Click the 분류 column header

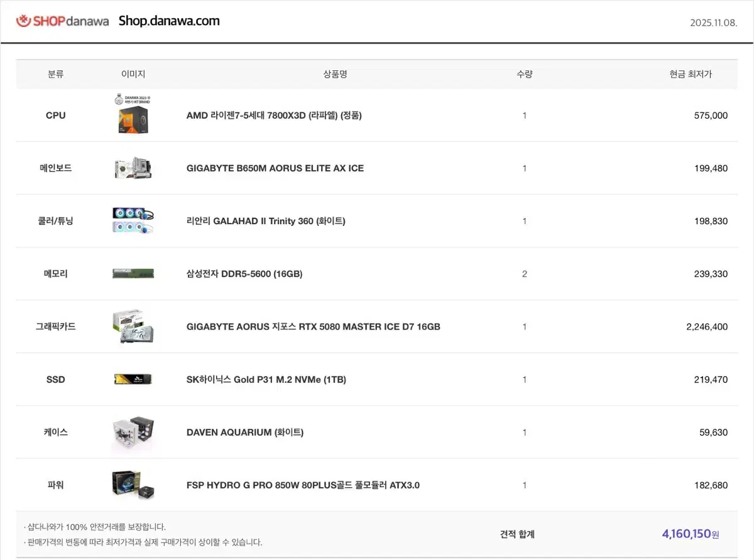(55, 74)
